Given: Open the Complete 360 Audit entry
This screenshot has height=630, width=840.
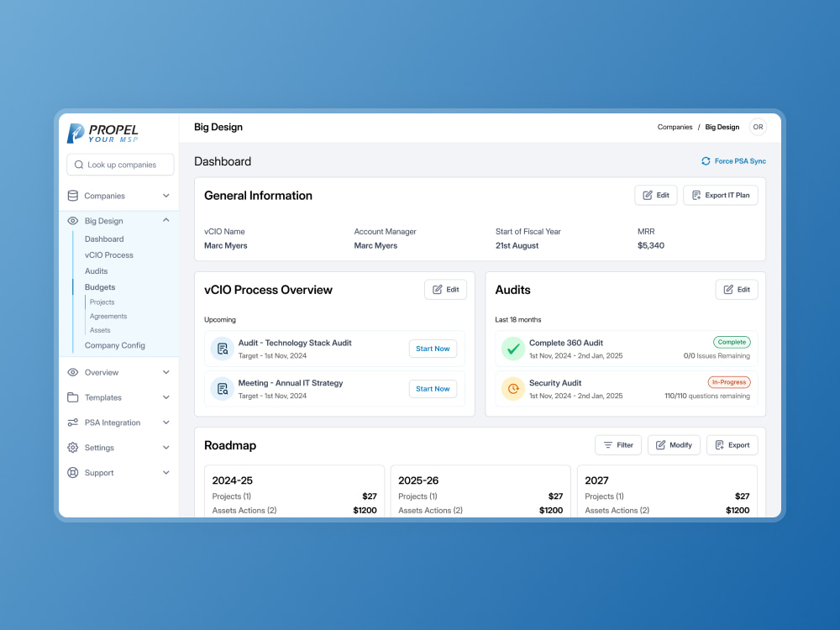Looking at the screenshot, I should (625, 349).
